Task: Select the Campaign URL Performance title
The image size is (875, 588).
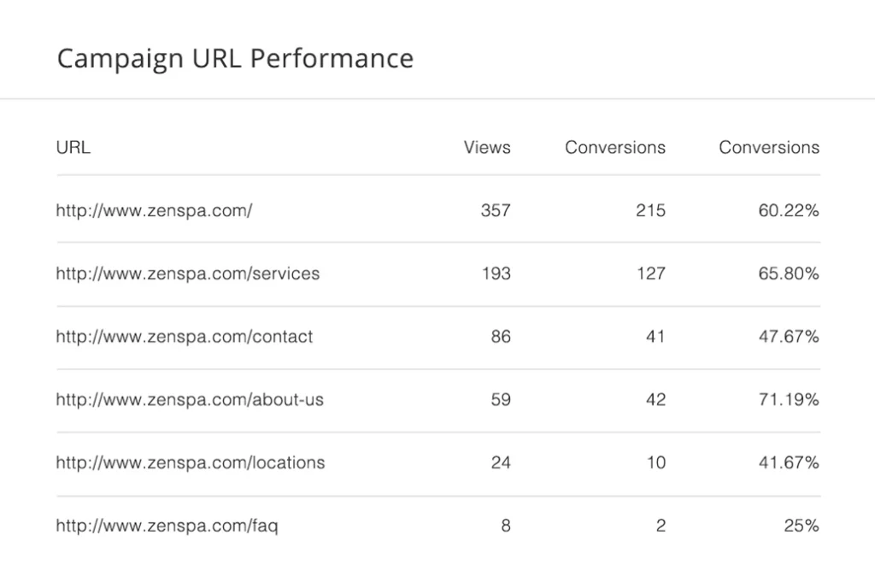Action: click(235, 59)
